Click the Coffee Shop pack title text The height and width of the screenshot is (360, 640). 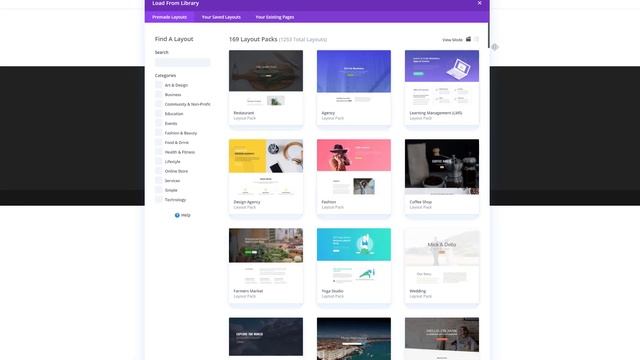click(420, 202)
